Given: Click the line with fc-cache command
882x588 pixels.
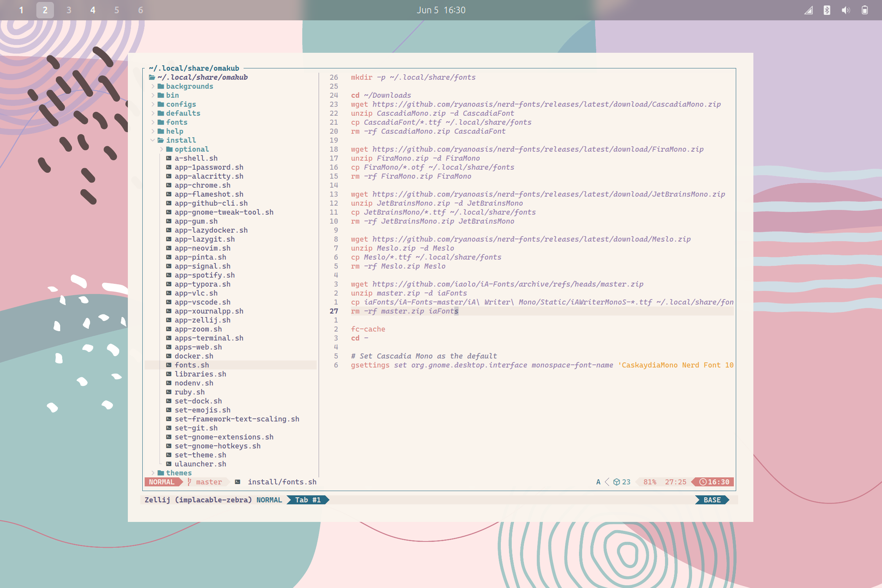Looking at the screenshot, I should click(367, 329).
